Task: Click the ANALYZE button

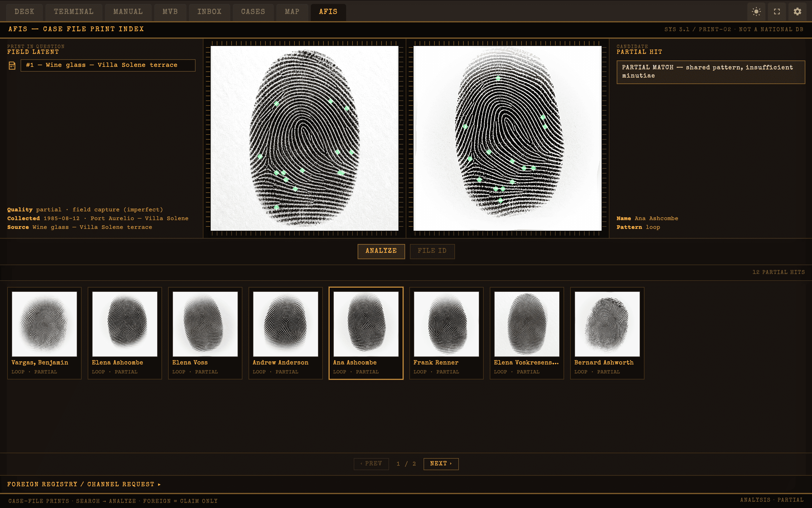Action: click(x=381, y=251)
